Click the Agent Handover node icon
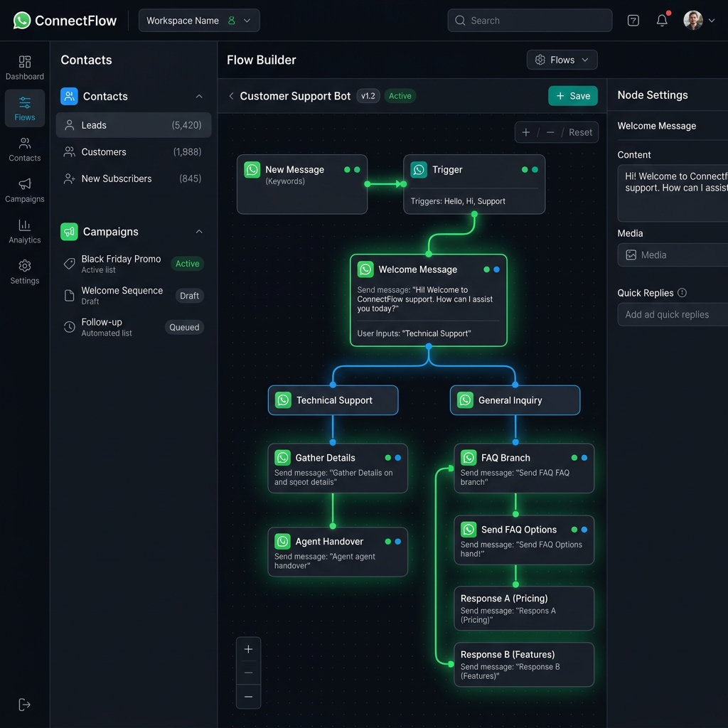 (282, 541)
